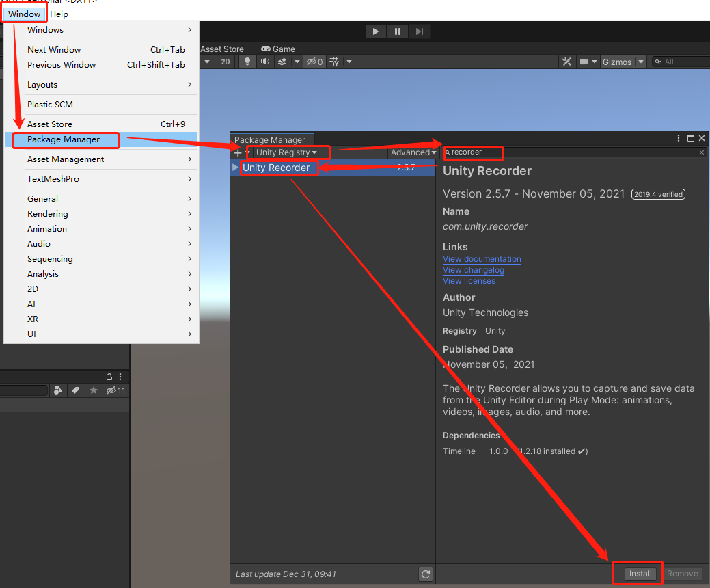The width and height of the screenshot is (710, 588).
Task: Select Previous Window menu entry
Action: coord(101,65)
